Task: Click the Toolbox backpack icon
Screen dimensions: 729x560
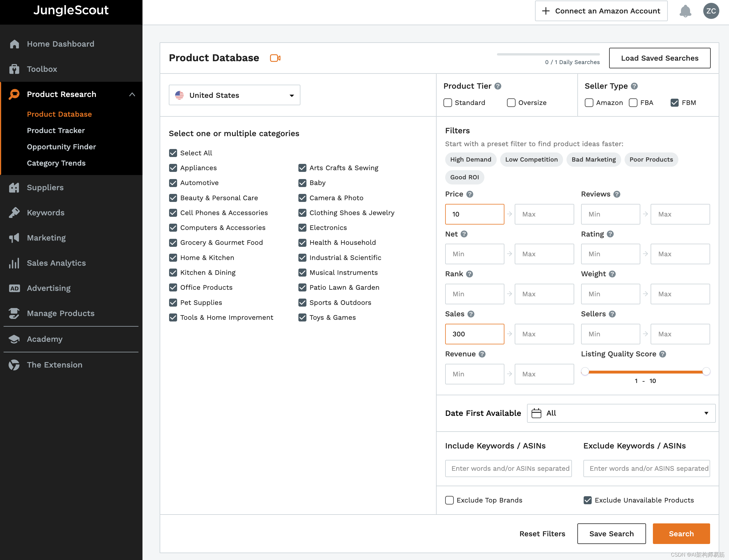Action: click(x=14, y=69)
